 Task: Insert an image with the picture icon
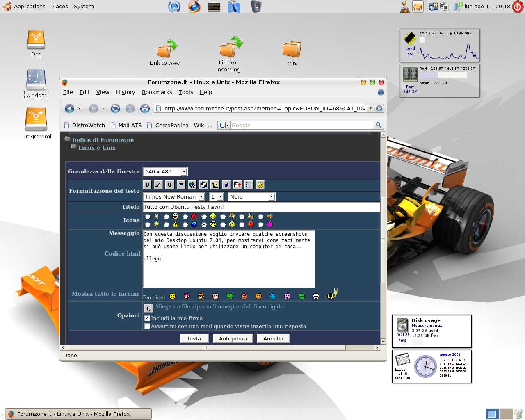[215, 185]
